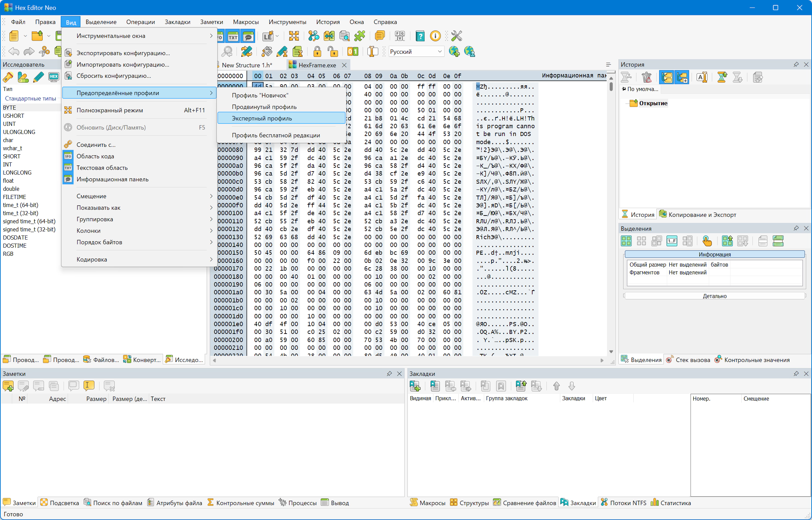Toggle the Область кода view option
This screenshot has width=812, height=520.
(x=95, y=156)
